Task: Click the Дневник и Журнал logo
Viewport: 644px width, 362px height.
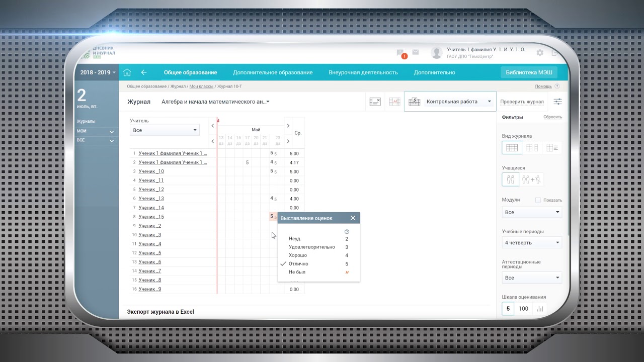Action: (99, 53)
